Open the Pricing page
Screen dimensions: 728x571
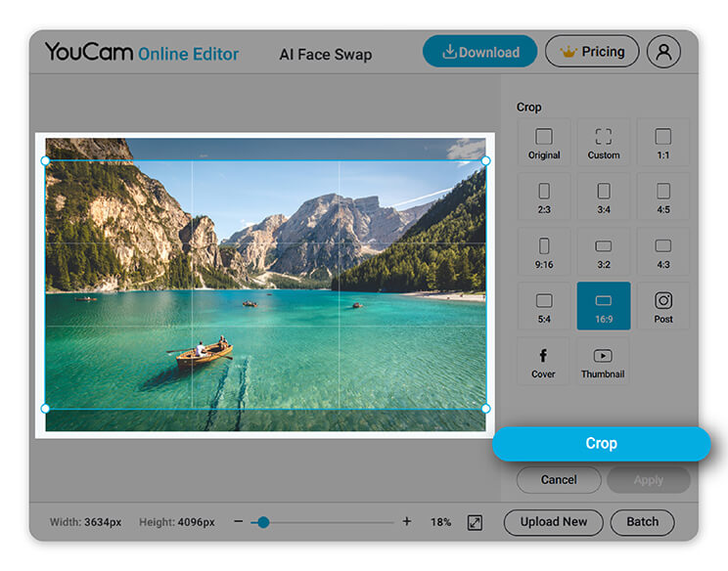point(592,52)
